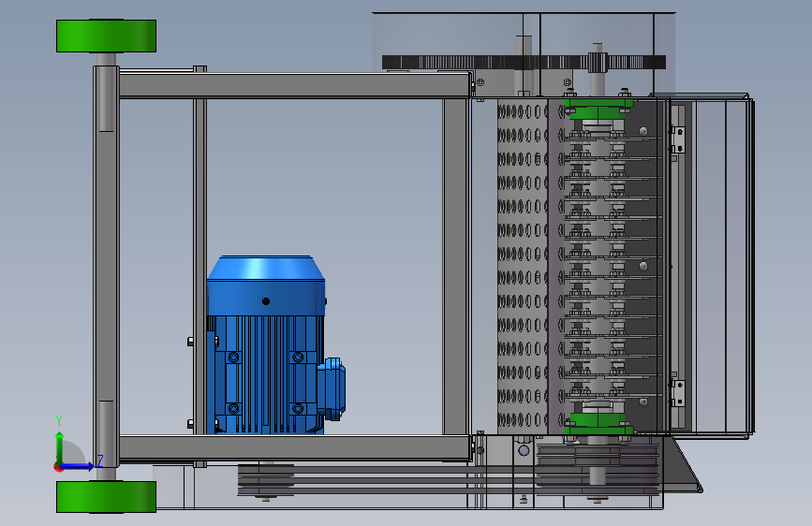The height and width of the screenshot is (526, 812).
Task: Click the motor's side terminal box
Action: click(332, 388)
